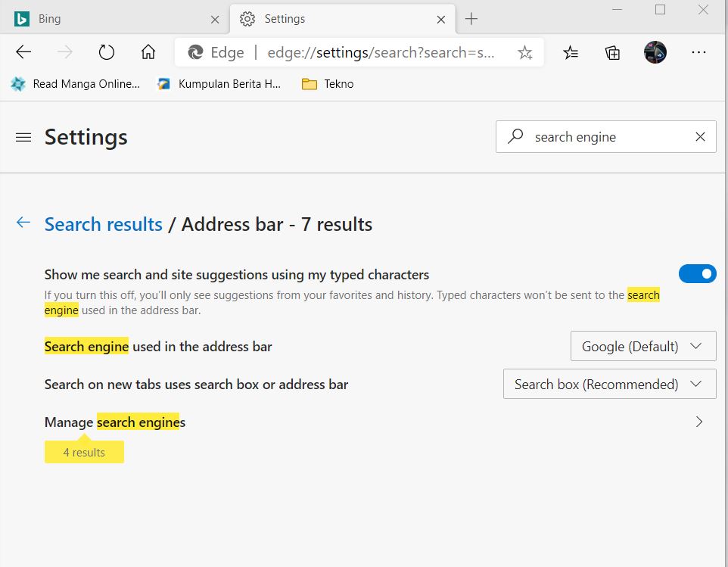This screenshot has height=567, width=728.
Task: Open the Edge Collections panel
Action: (612, 52)
